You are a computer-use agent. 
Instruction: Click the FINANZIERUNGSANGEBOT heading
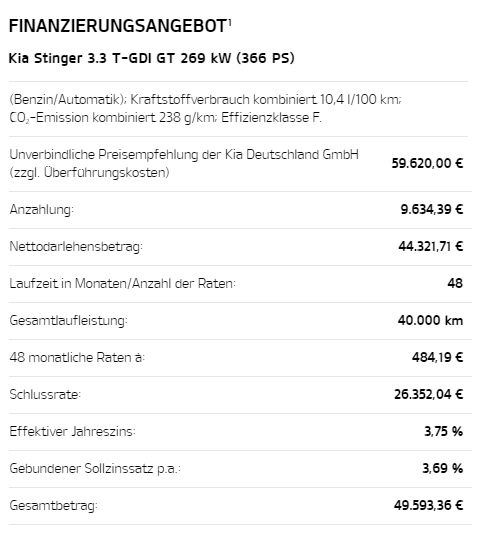click(118, 26)
